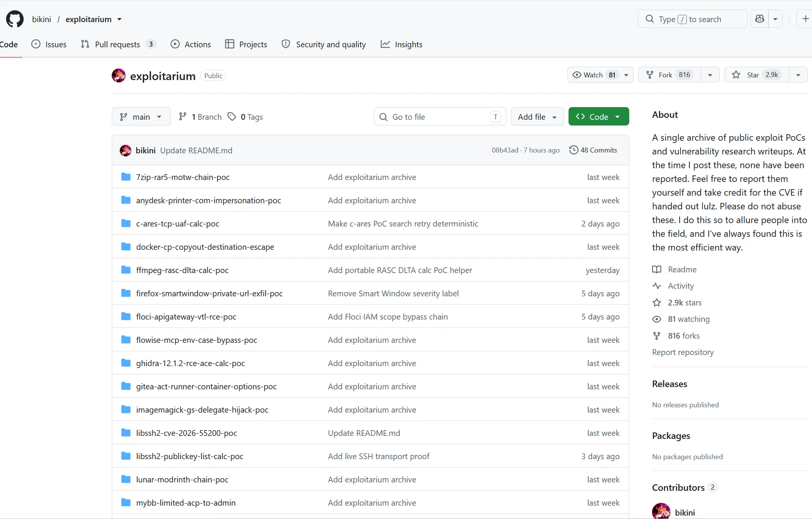The width and height of the screenshot is (812, 519).
Task: Click folder icon for mybb-limited-acp-to-admin
Action: click(x=126, y=502)
